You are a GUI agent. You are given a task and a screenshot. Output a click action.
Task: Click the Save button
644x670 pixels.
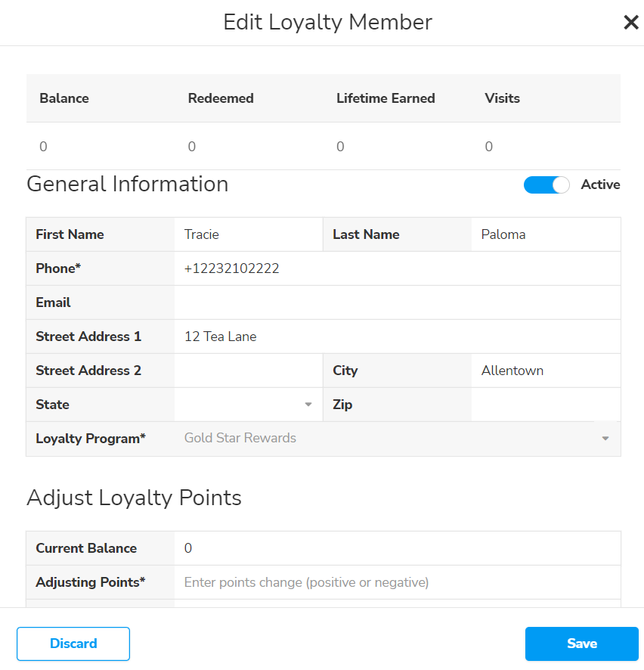tap(581, 644)
